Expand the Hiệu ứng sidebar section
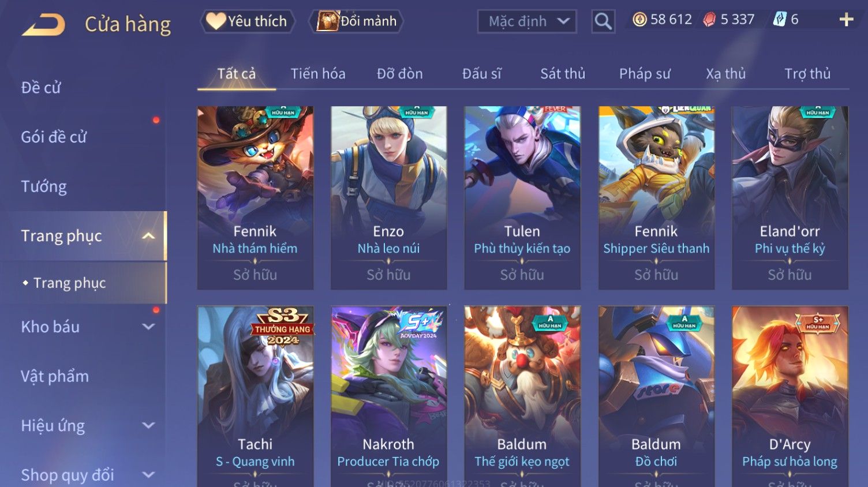The width and height of the screenshot is (868, 487). (x=148, y=426)
